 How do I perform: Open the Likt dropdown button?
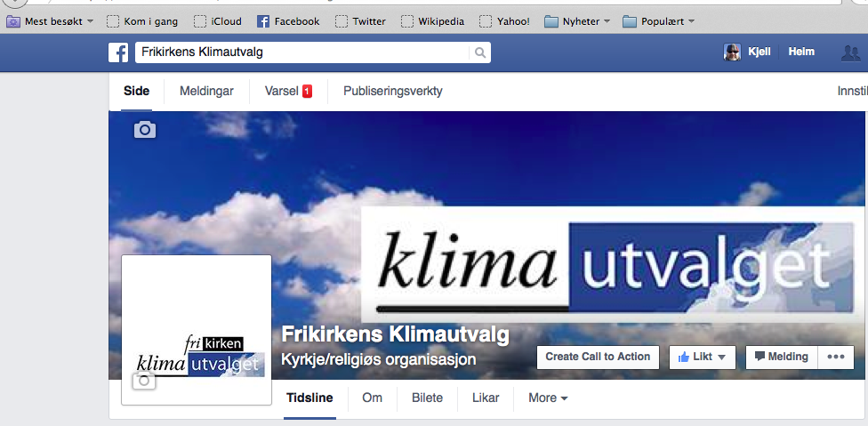click(702, 357)
